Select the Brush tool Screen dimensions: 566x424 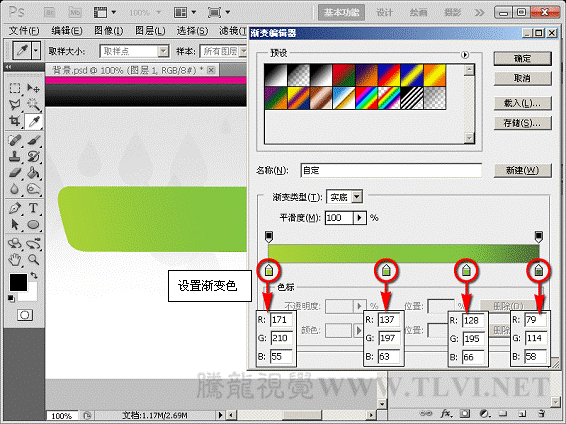tap(34, 140)
